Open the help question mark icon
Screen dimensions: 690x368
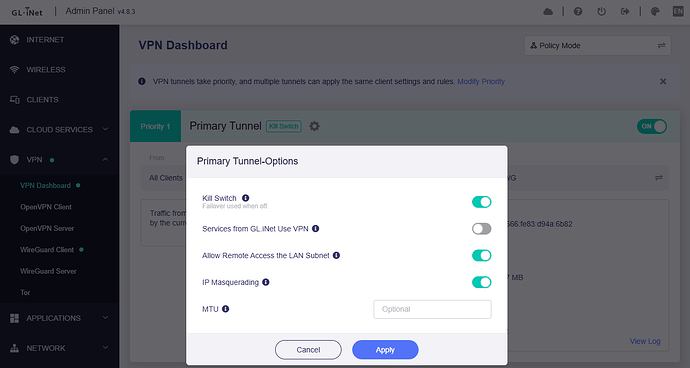[x=578, y=11]
